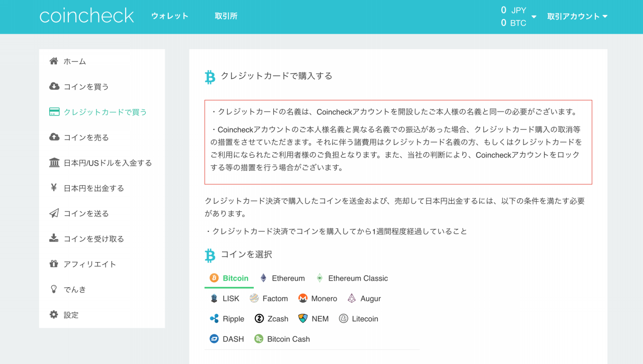Select the LISK coin tab
The height and width of the screenshot is (364, 643).
coord(225,298)
